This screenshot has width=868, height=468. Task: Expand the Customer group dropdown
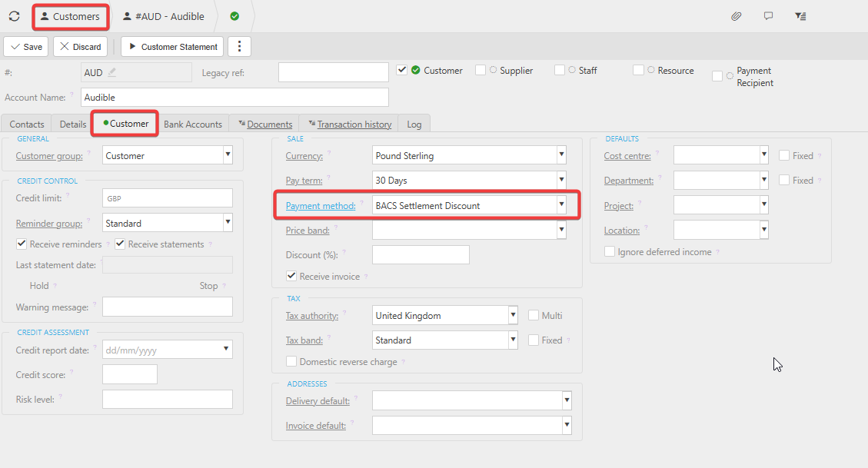point(228,155)
